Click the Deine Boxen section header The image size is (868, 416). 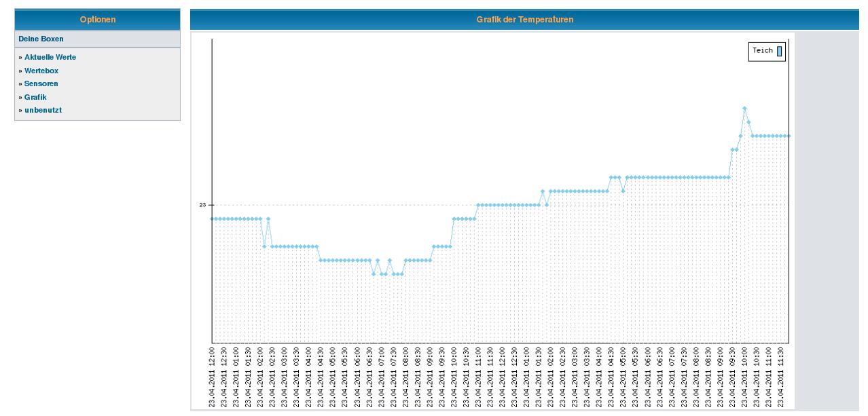tap(41, 39)
